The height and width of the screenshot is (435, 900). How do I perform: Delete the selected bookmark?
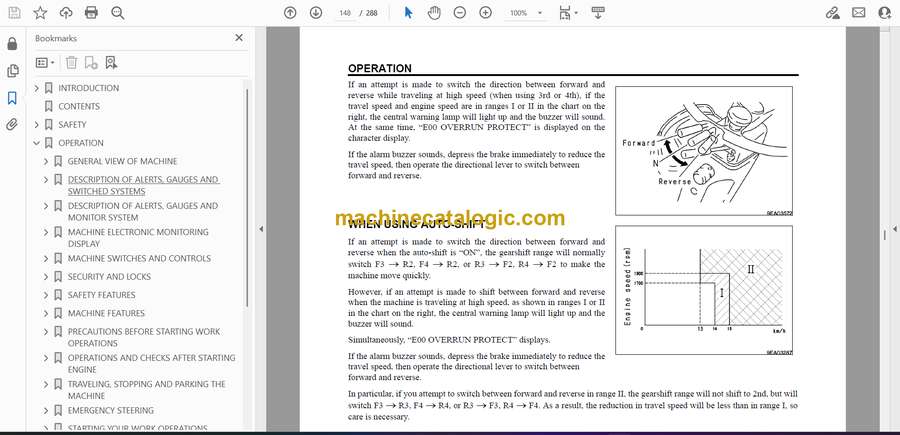click(71, 63)
